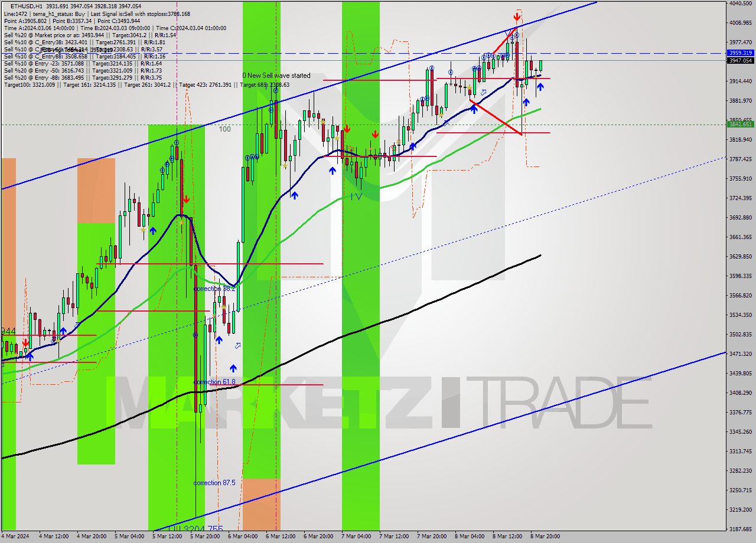Click the 'correction 38.2' label
The image size is (756, 543).
(x=214, y=289)
